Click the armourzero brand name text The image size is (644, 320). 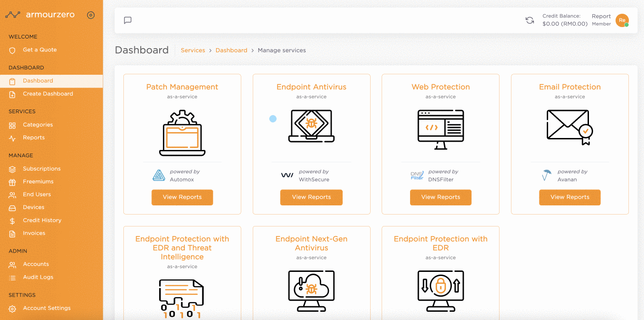point(50,15)
